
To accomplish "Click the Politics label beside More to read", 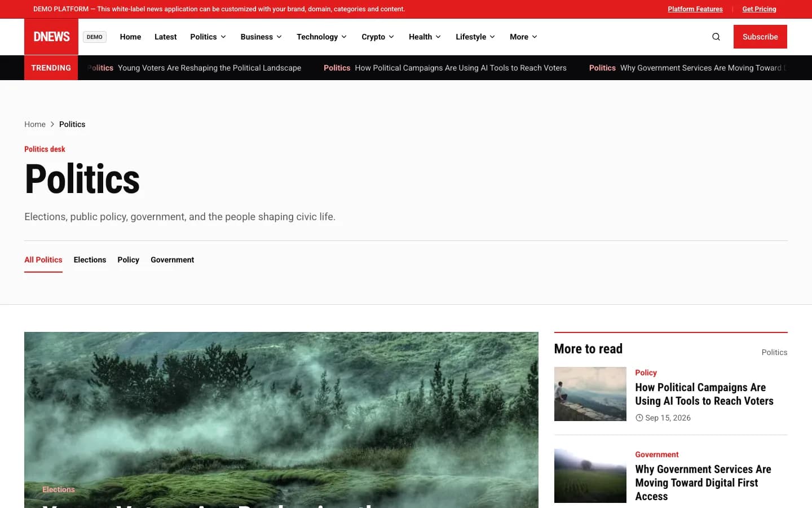I will tap(774, 352).
